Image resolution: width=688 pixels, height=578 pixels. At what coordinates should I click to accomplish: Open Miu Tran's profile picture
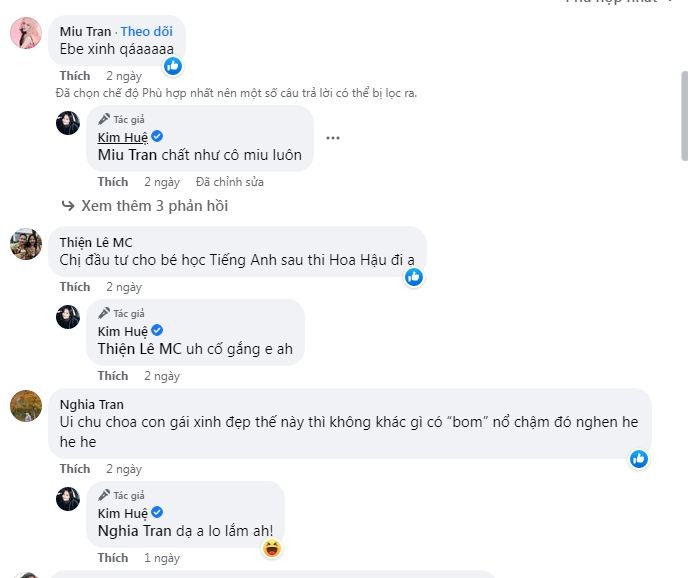pos(25,33)
